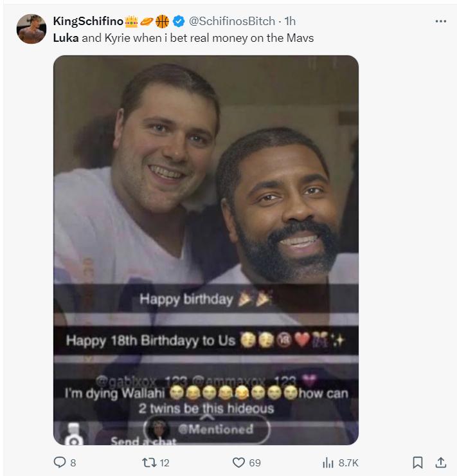This screenshot has width=457, height=476.
Task: Click the bold Luka text in tweet
Action: click(66, 38)
